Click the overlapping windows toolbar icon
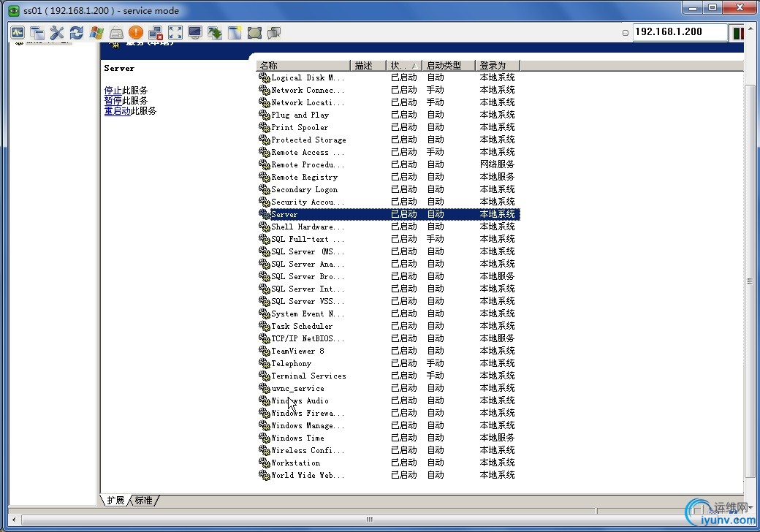760x532 pixels. [x=37, y=32]
